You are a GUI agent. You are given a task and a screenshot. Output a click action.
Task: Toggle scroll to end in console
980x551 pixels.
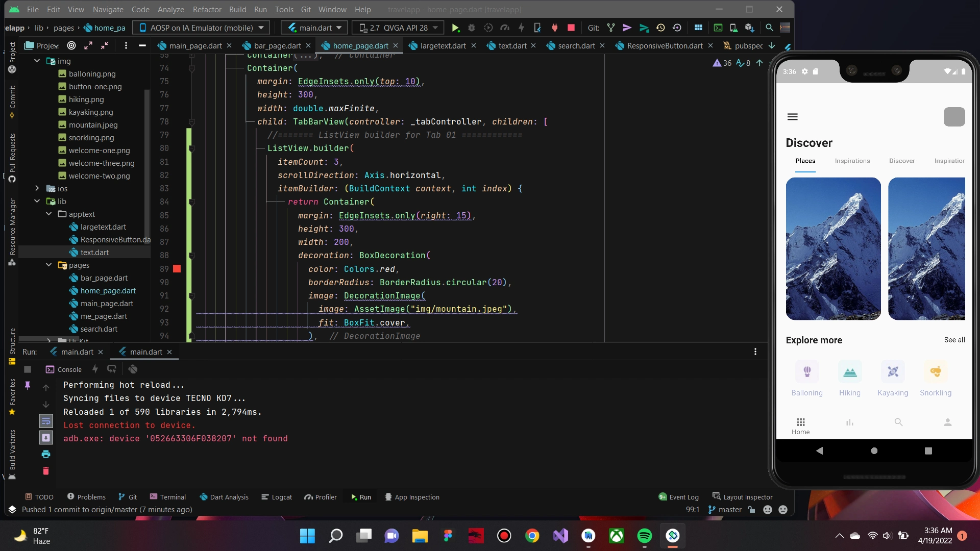[46, 438]
